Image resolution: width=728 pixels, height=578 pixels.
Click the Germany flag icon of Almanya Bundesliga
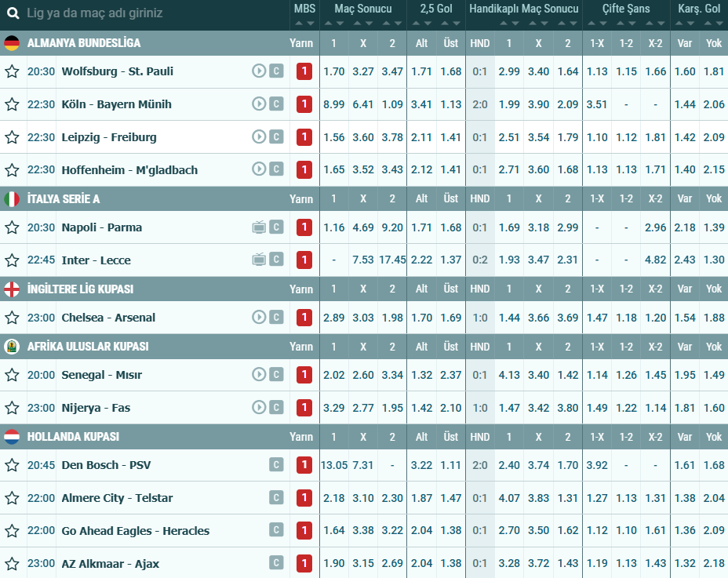(12, 43)
